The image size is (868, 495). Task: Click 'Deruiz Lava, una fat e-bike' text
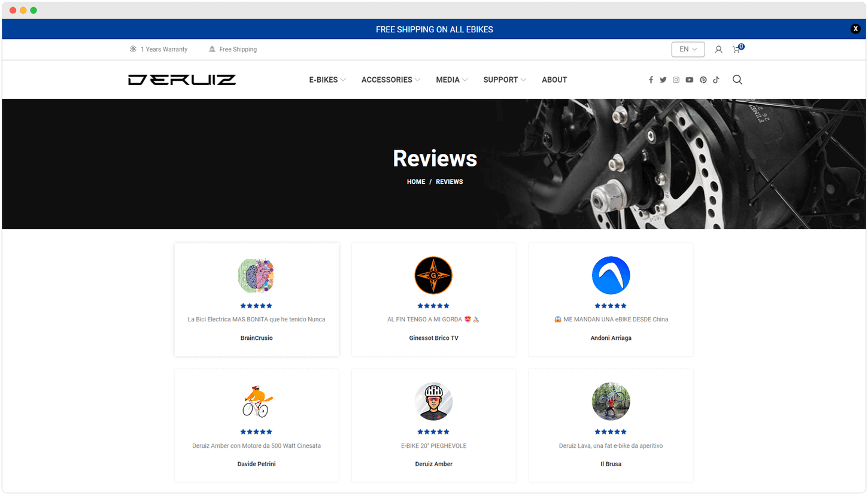pyautogui.click(x=611, y=446)
